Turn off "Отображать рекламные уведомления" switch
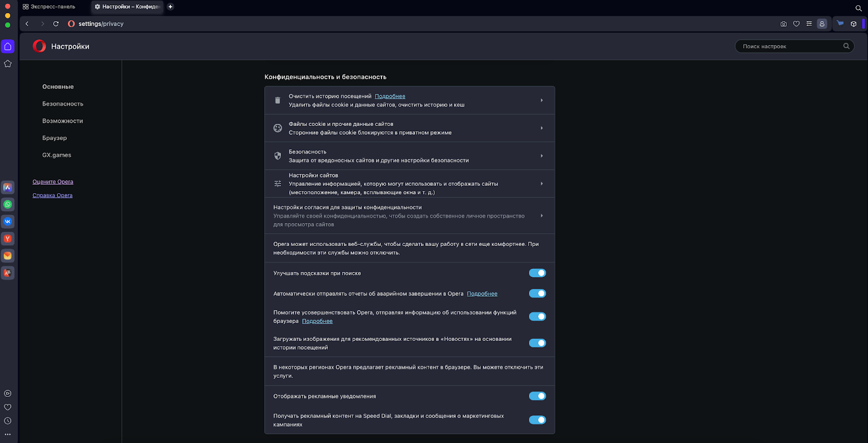 (537, 396)
